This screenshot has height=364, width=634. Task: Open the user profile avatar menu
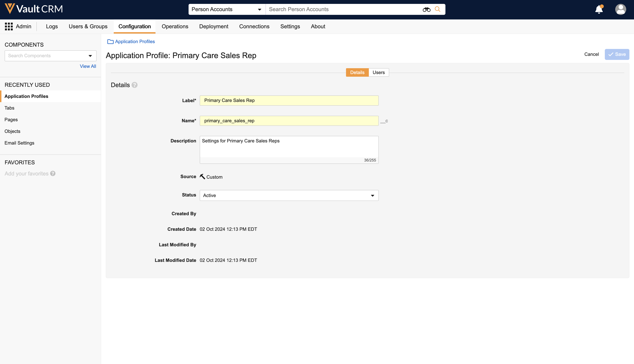pyautogui.click(x=621, y=10)
